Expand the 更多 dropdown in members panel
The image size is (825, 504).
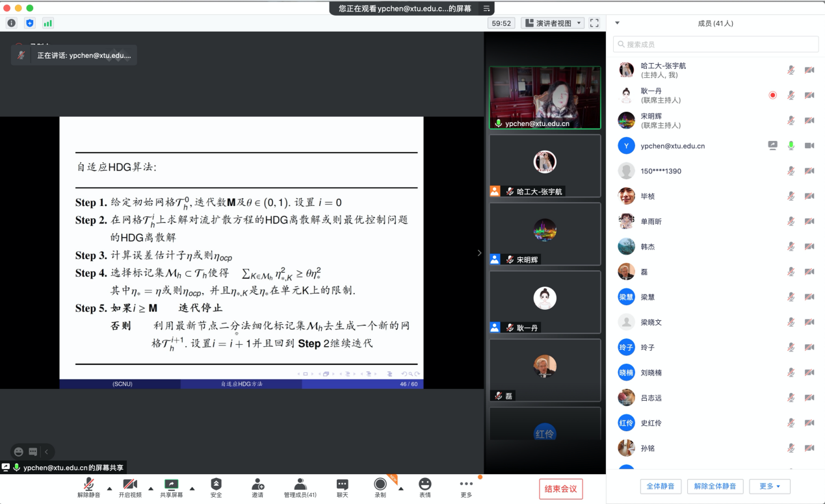pyautogui.click(x=770, y=486)
